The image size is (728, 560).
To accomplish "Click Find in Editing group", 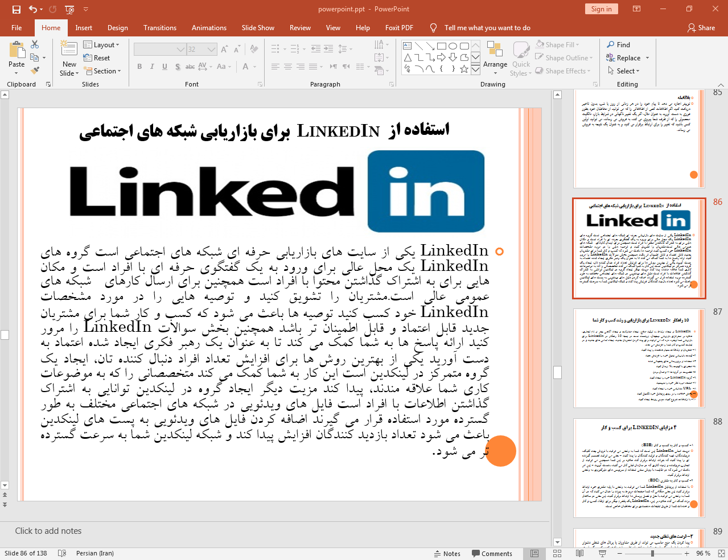I will point(619,44).
